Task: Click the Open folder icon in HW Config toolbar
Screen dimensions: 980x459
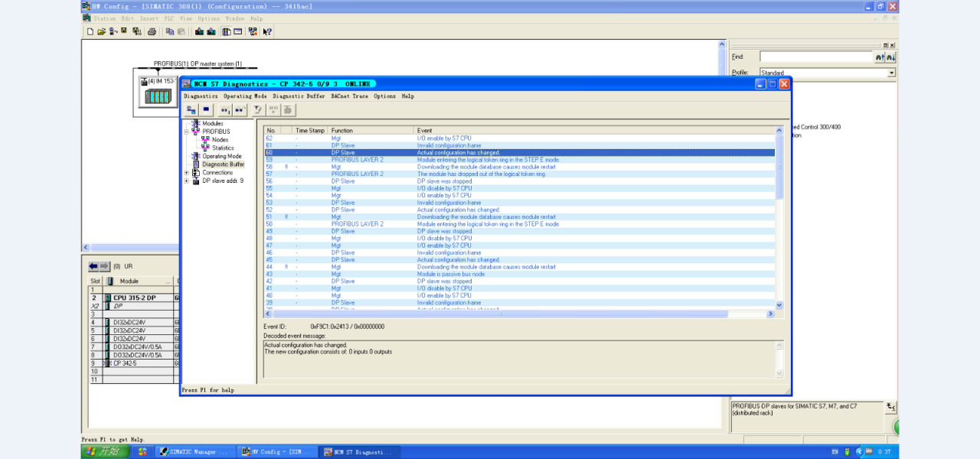Action: tap(101, 31)
